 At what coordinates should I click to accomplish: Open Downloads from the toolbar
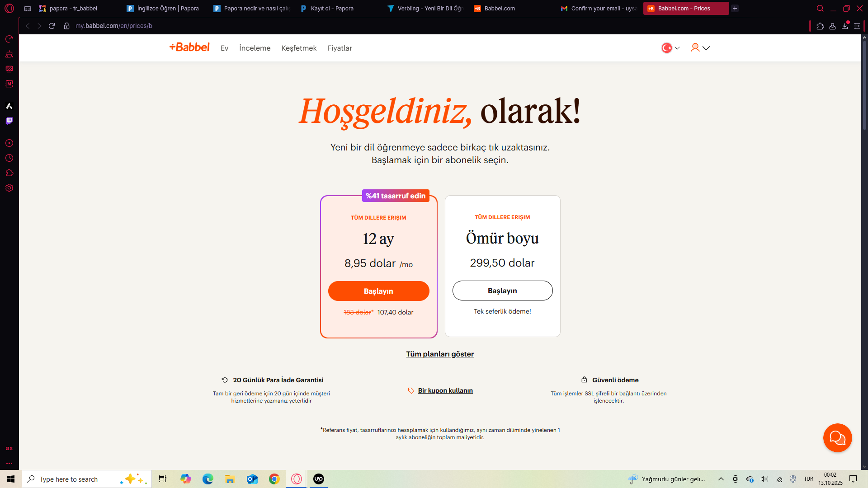[844, 26]
